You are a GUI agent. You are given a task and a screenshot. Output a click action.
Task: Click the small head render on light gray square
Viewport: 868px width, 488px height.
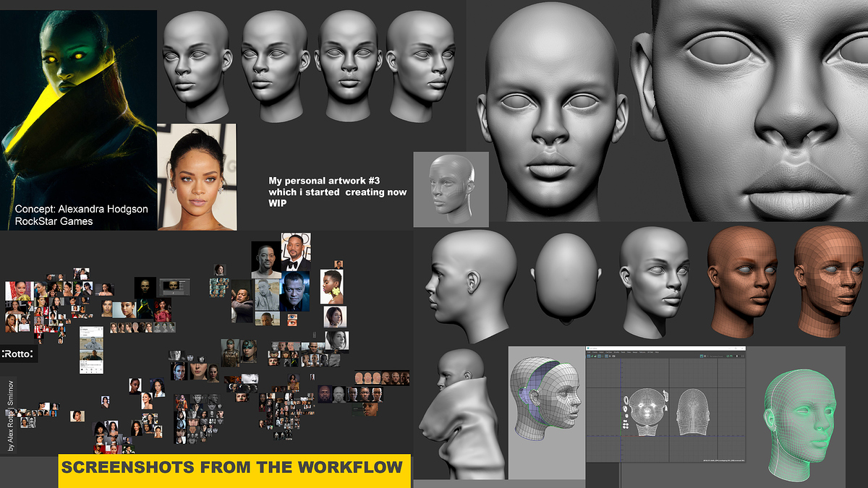[x=451, y=188]
